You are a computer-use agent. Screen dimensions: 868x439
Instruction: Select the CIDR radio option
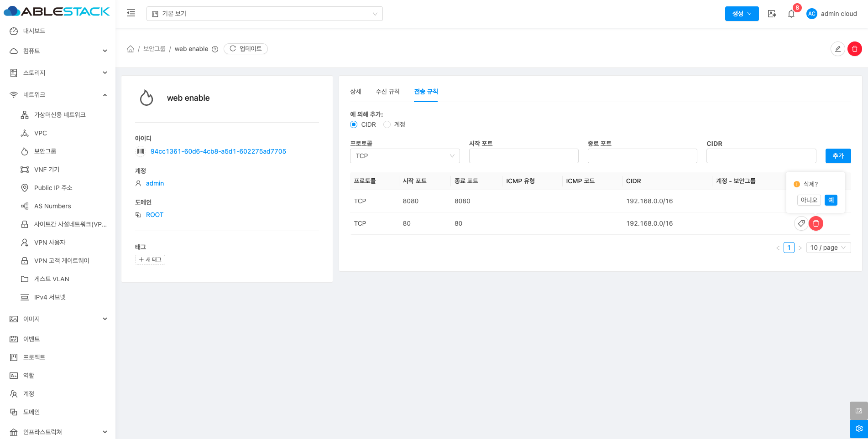coord(354,124)
